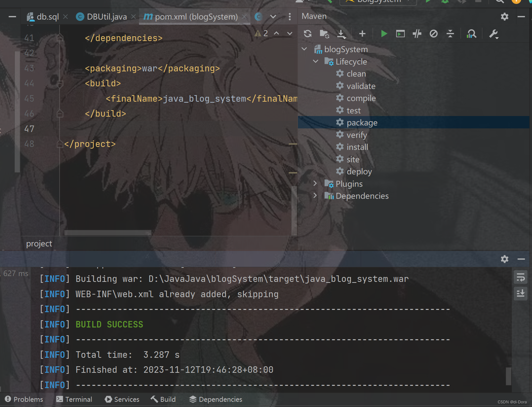Image resolution: width=532 pixels, height=407 pixels.
Task: Open the partially hidden class tab
Action: coord(259,17)
